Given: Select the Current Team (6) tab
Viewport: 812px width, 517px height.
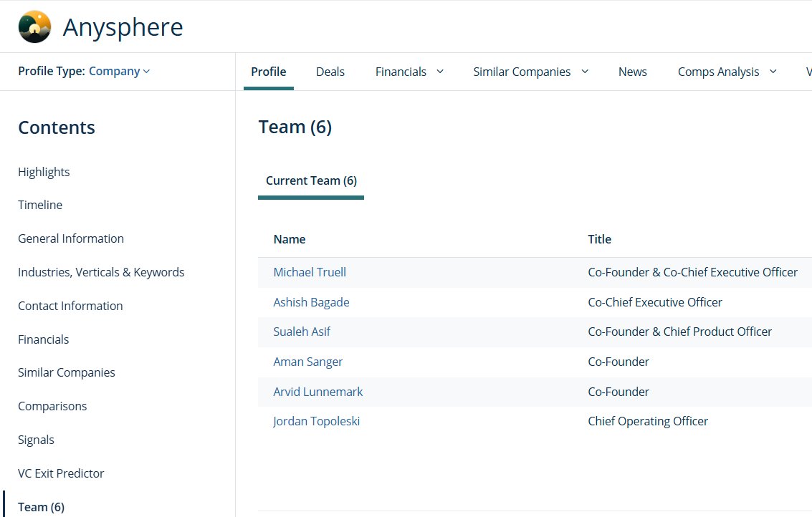Looking at the screenshot, I should pos(311,180).
